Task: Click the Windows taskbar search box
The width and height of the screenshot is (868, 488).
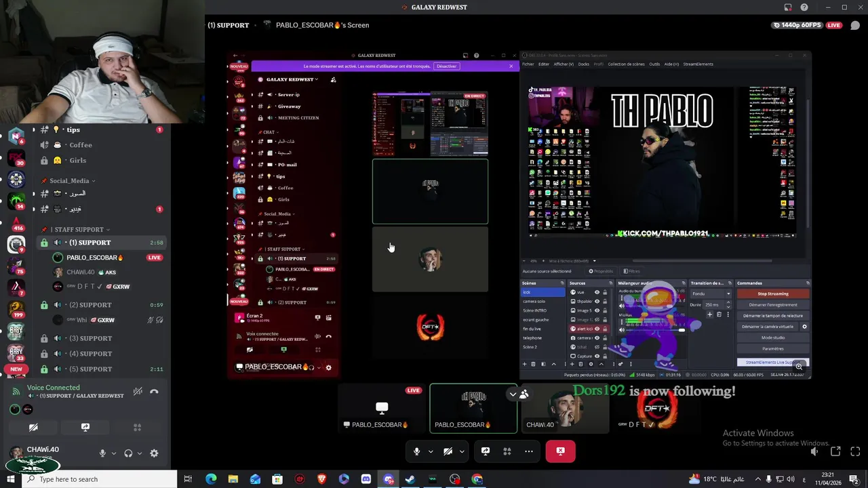Action: tap(99, 479)
